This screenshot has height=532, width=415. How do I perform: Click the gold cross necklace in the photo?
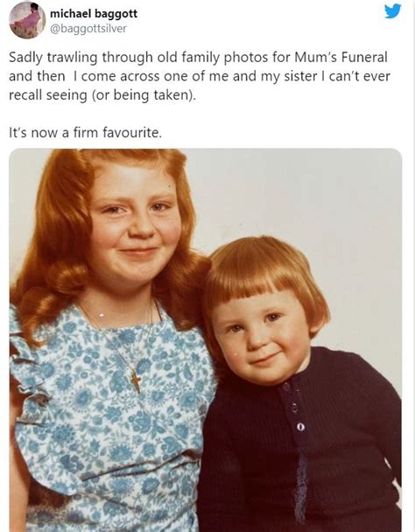[x=136, y=381]
